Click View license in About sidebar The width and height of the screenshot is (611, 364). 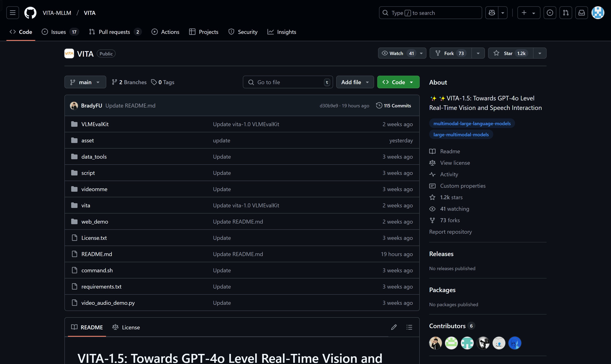click(449, 163)
